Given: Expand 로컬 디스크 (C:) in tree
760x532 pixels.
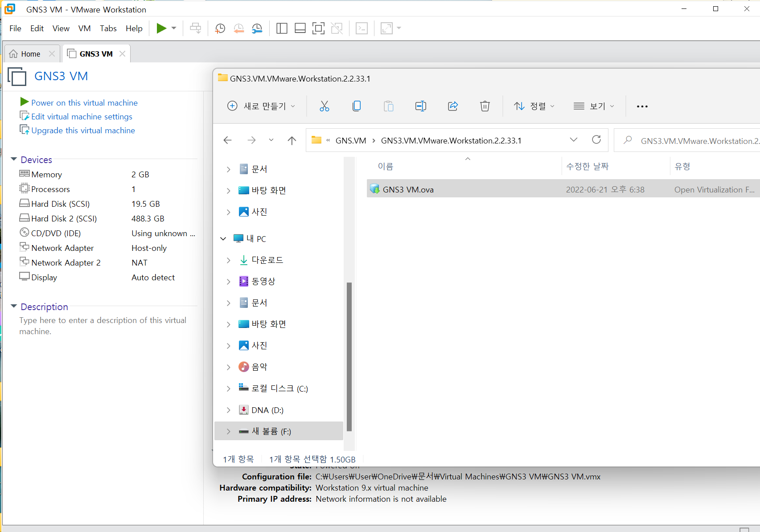Looking at the screenshot, I should click(228, 389).
